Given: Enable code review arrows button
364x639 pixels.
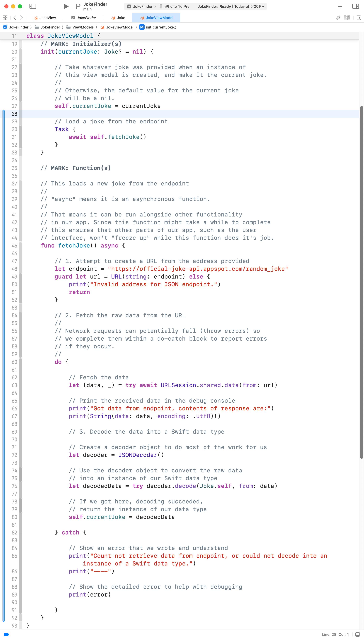Looking at the screenshot, I should [338, 18].
